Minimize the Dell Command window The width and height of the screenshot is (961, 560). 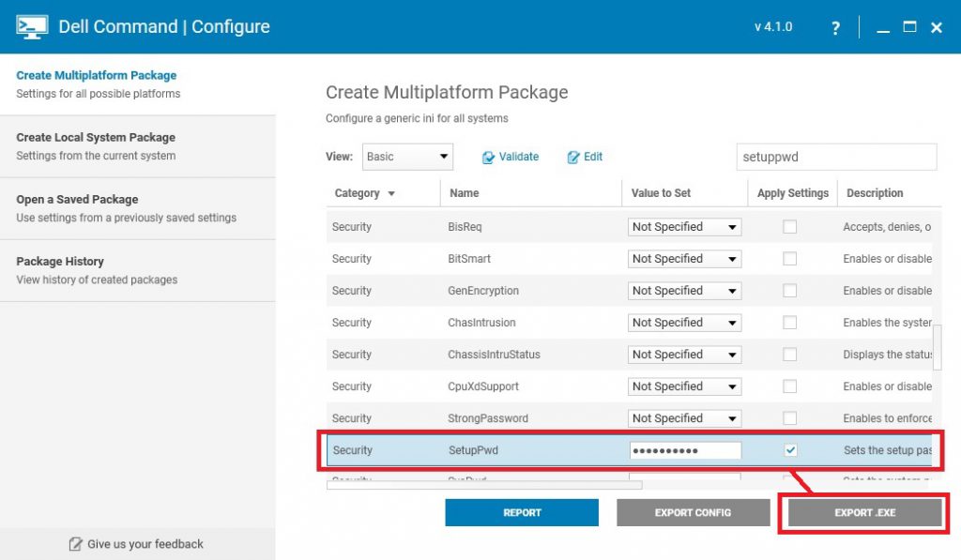point(882,28)
